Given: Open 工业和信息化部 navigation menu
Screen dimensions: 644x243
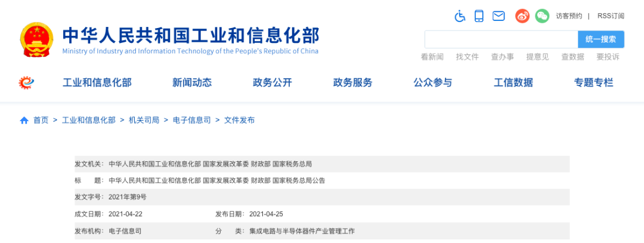Looking at the screenshot, I should [97, 82].
